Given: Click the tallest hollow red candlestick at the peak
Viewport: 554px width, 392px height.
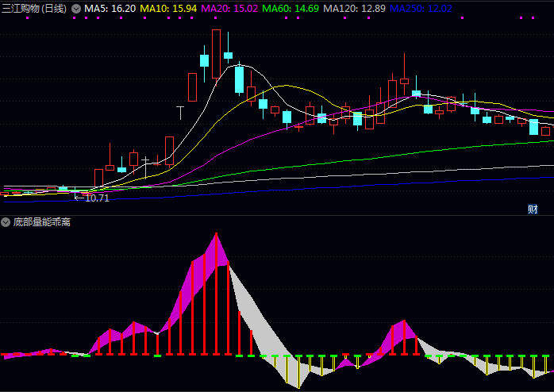Looking at the screenshot, I should coord(216,53).
